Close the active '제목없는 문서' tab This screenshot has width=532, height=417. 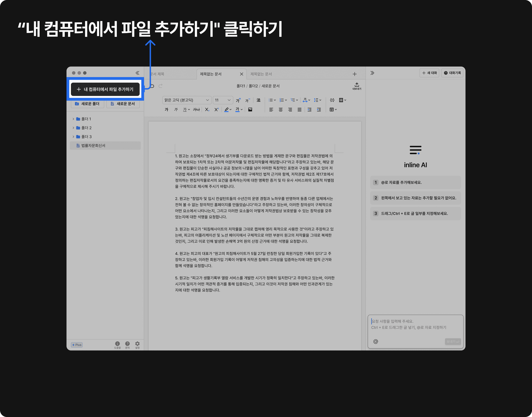pyautogui.click(x=241, y=74)
